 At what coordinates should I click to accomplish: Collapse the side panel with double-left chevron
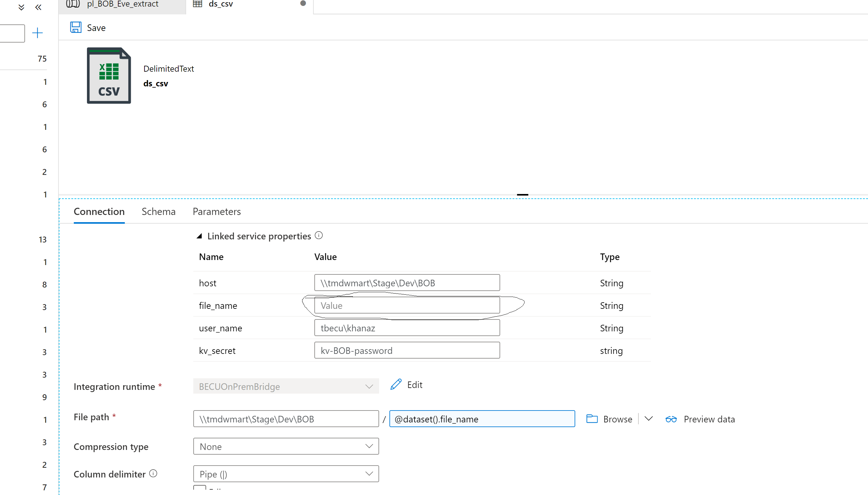pos(38,7)
